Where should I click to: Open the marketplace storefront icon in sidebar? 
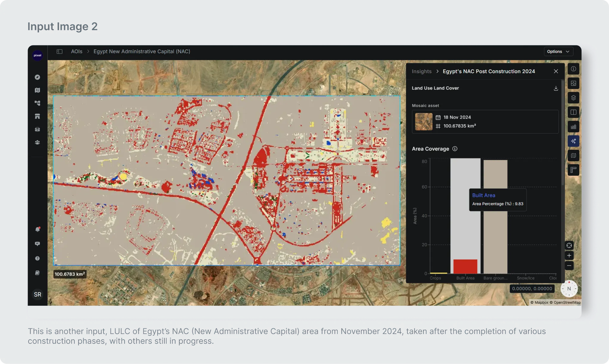pos(37,116)
